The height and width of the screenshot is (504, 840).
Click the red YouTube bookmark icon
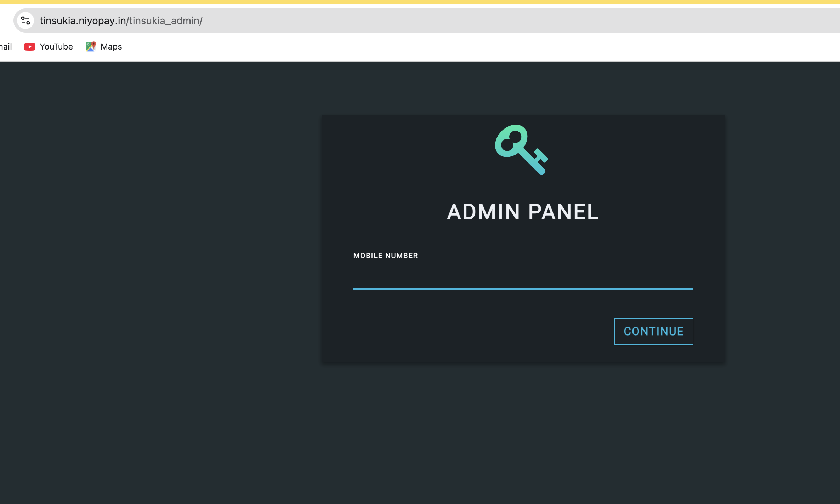point(29,47)
